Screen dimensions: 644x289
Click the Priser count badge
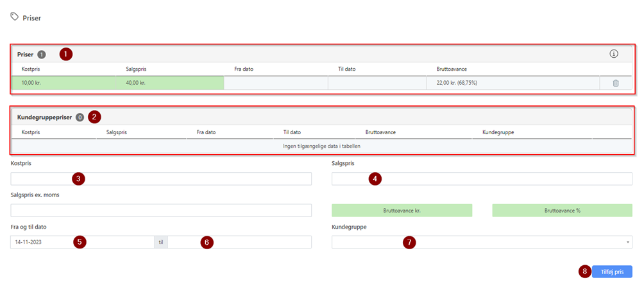pos(42,55)
